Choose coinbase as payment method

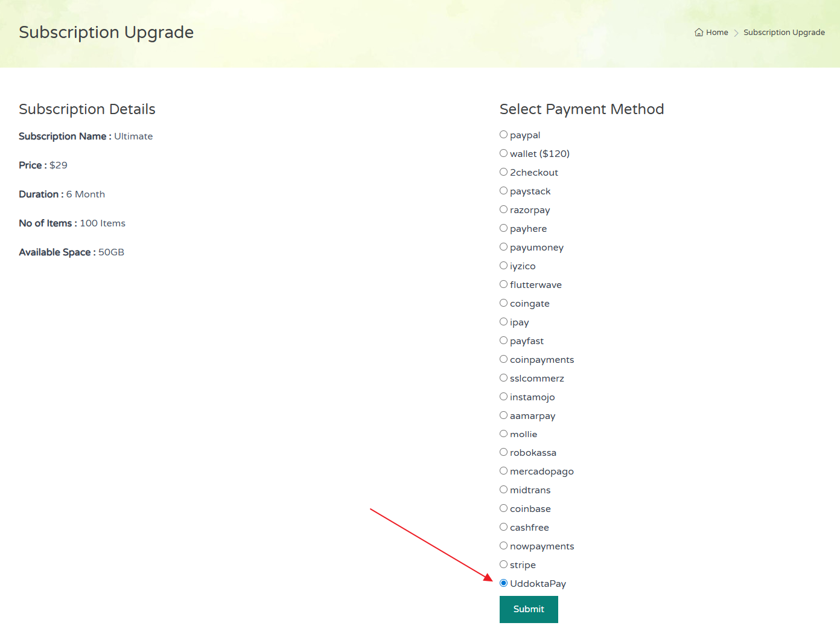coord(503,508)
